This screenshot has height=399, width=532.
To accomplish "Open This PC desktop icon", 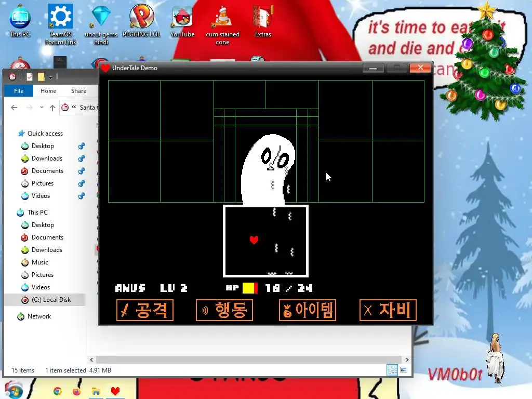I will 20,21.
